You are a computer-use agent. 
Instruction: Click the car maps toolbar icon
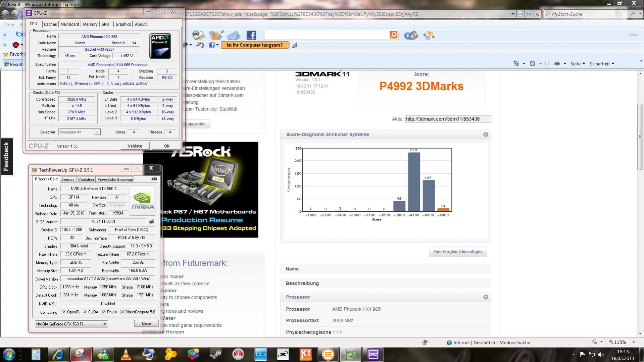[198, 35]
